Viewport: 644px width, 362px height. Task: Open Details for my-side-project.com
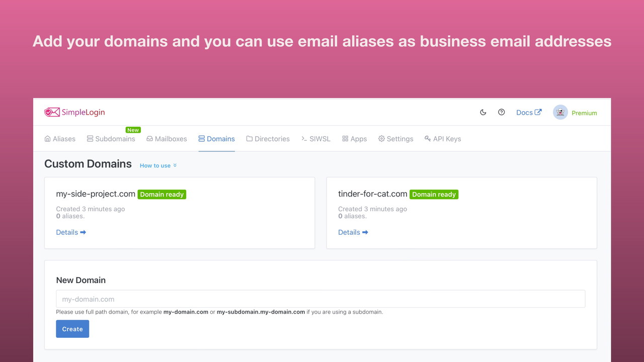pos(71,232)
